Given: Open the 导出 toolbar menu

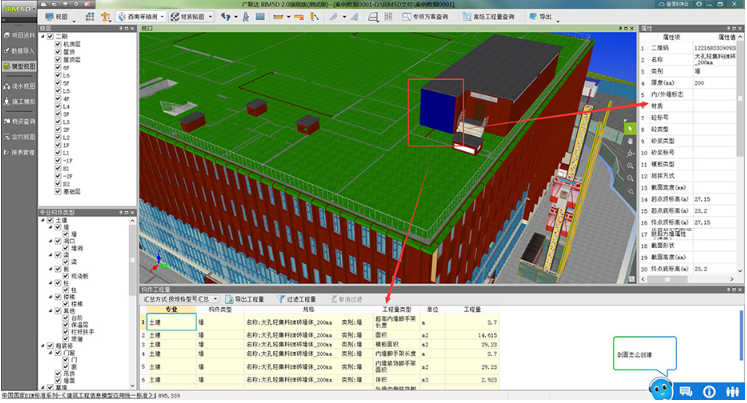Looking at the screenshot, I should click(545, 17).
